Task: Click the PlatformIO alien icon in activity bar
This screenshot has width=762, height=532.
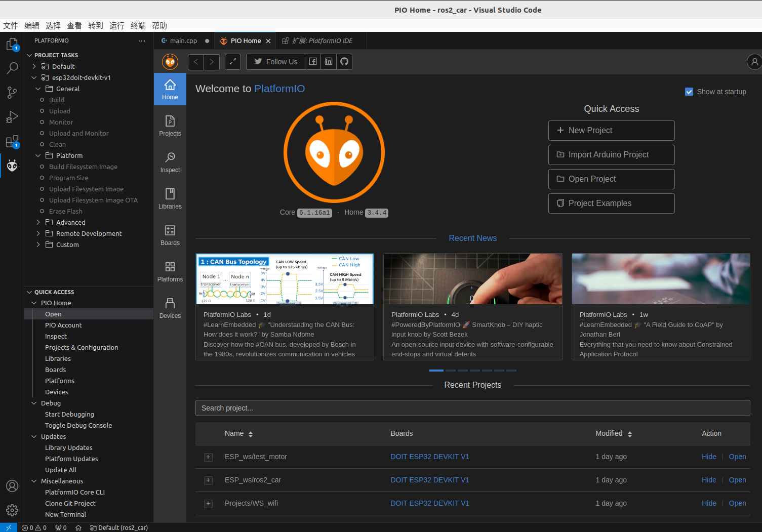Action: 12,166
